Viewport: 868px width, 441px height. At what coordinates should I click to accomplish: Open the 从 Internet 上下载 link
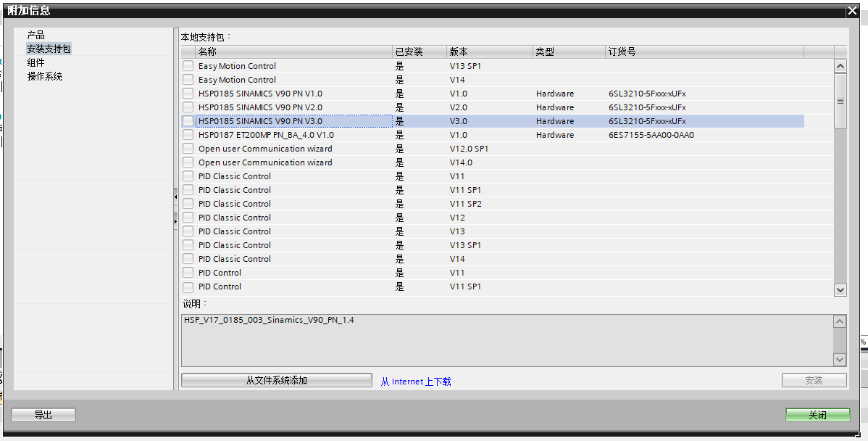pyautogui.click(x=416, y=382)
